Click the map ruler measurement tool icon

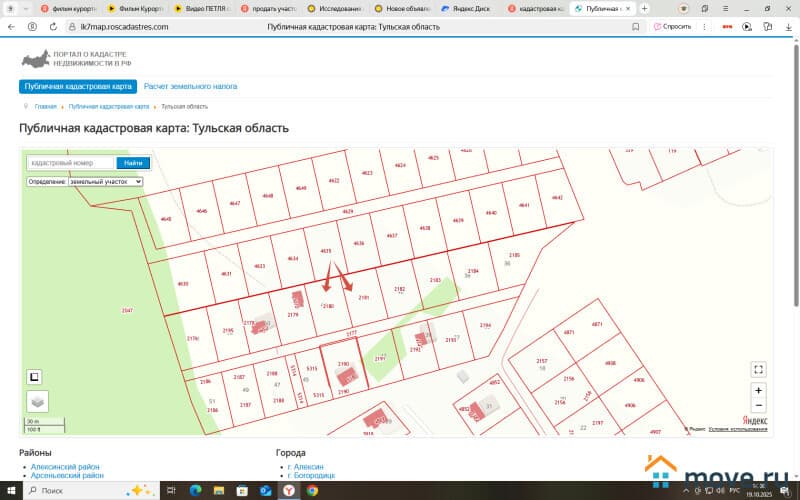point(34,377)
